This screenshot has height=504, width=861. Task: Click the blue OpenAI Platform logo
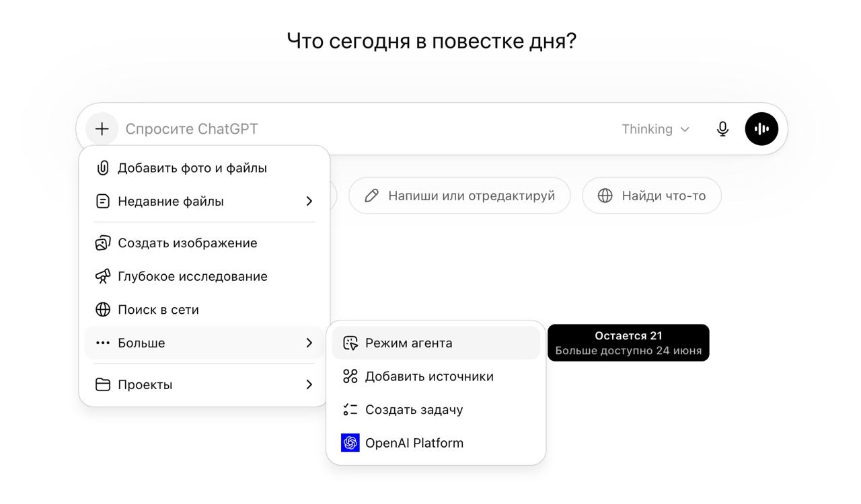tap(350, 443)
